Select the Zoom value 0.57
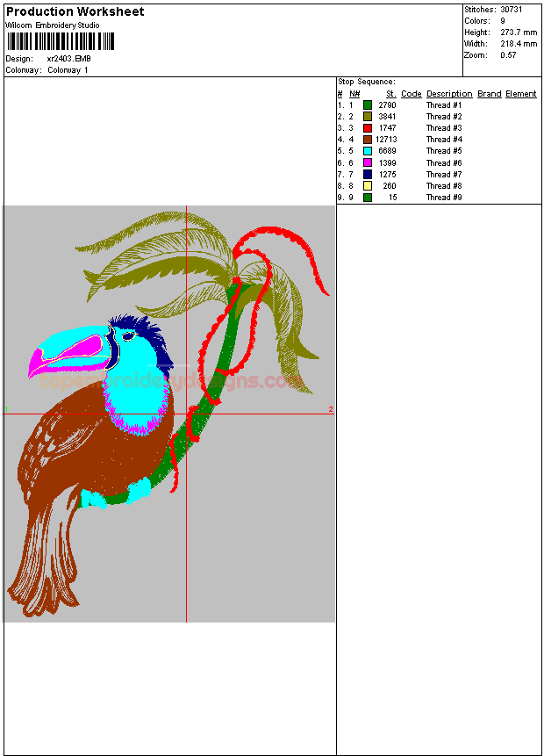544x756 pixels. tap(508, 54)
